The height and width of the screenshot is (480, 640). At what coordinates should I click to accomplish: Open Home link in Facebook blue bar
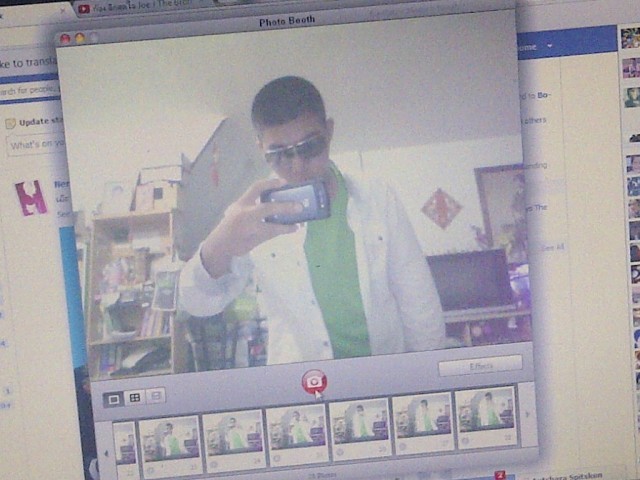(x=528, y=47)
